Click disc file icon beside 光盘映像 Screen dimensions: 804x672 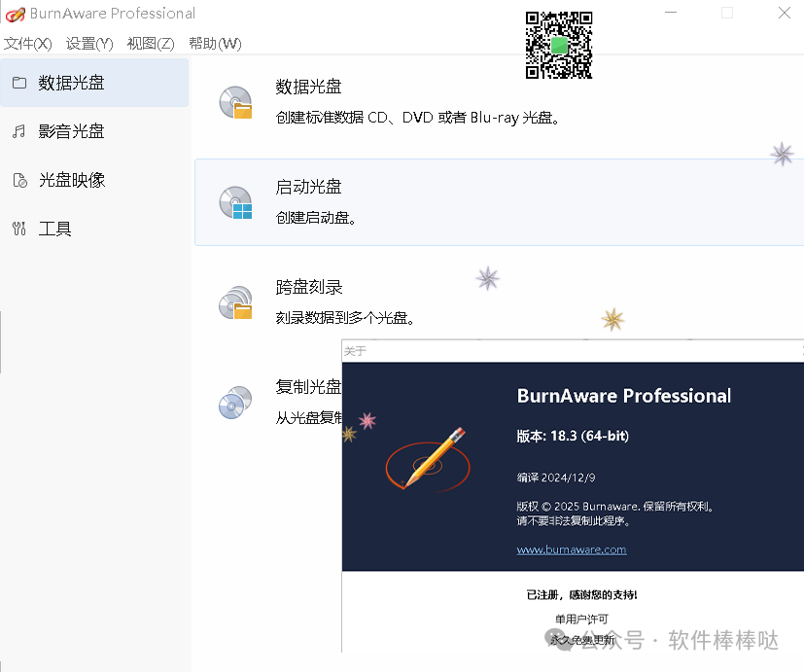pyautogui.click(x=20, y=180)
